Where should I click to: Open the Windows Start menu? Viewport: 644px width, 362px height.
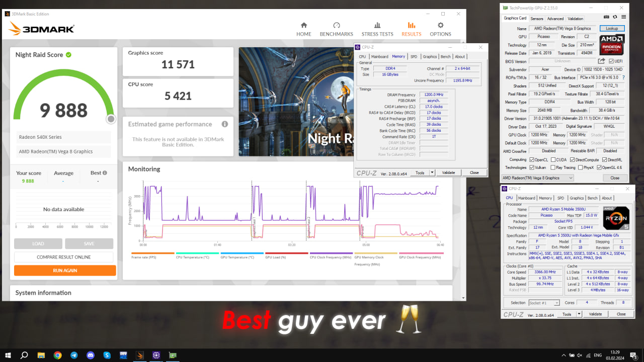point(7,355)
